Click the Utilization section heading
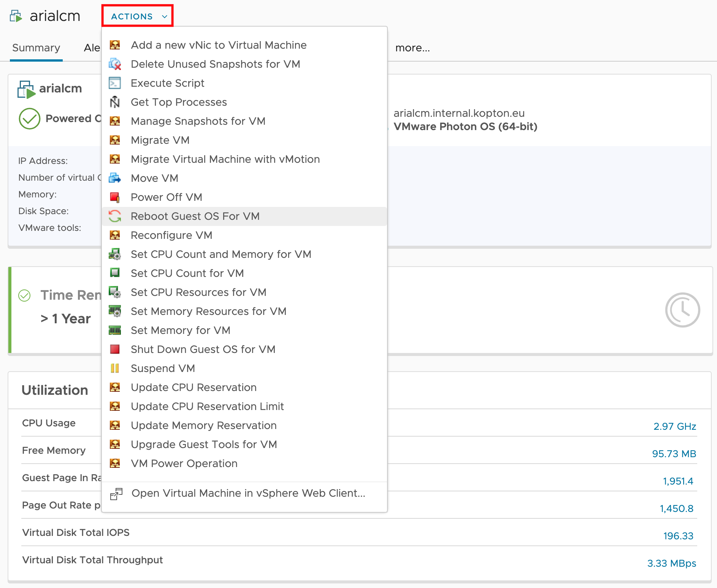The width and height of the screenshot is (717, 588). click(55, 390)
